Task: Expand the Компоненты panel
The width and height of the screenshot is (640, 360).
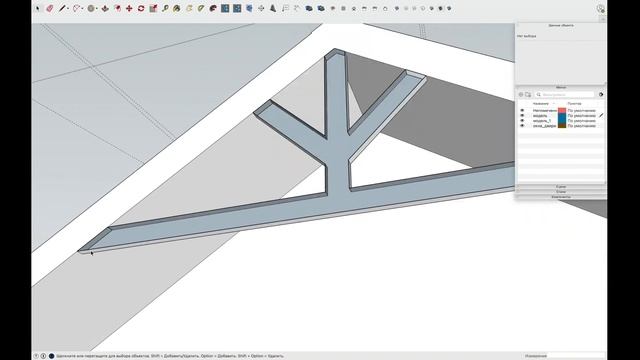Action: pyautogui.click(x=561, y=197)
